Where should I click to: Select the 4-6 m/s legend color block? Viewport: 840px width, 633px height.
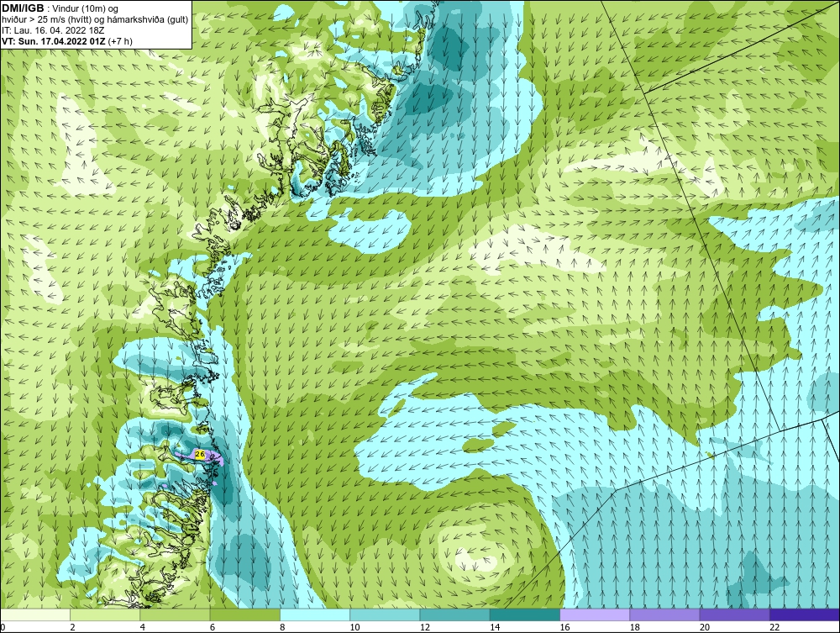tap(176, 615)
